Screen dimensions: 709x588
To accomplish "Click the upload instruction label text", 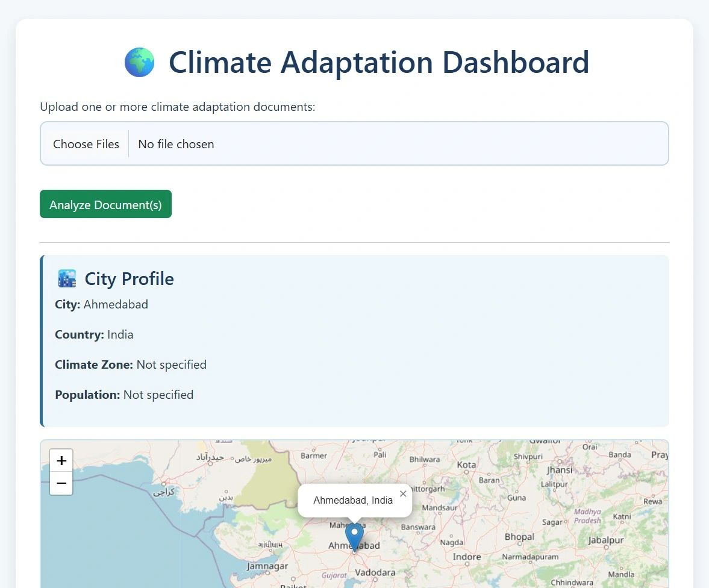I will (x=177, y=107).
